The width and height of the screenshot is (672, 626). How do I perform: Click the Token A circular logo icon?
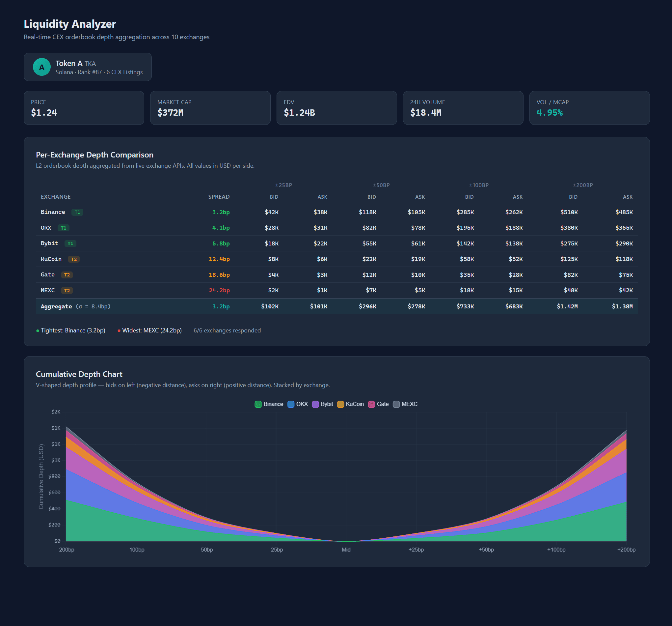[41, 67]
